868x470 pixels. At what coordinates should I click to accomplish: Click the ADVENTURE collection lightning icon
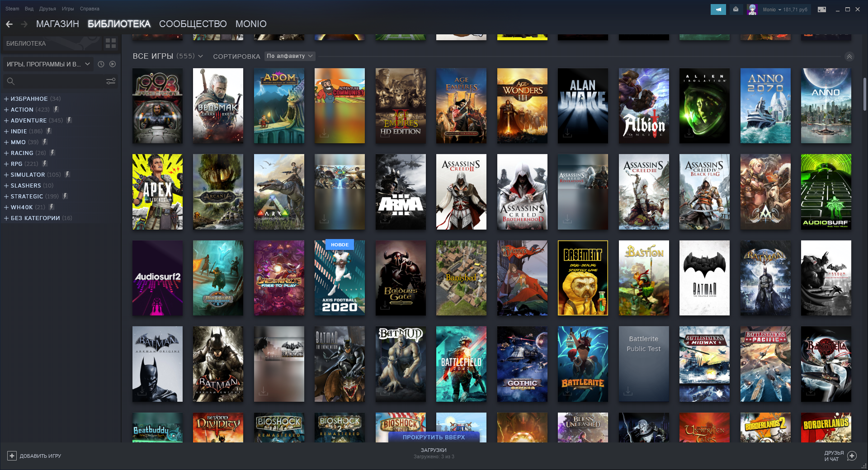[x=69, y=120]
